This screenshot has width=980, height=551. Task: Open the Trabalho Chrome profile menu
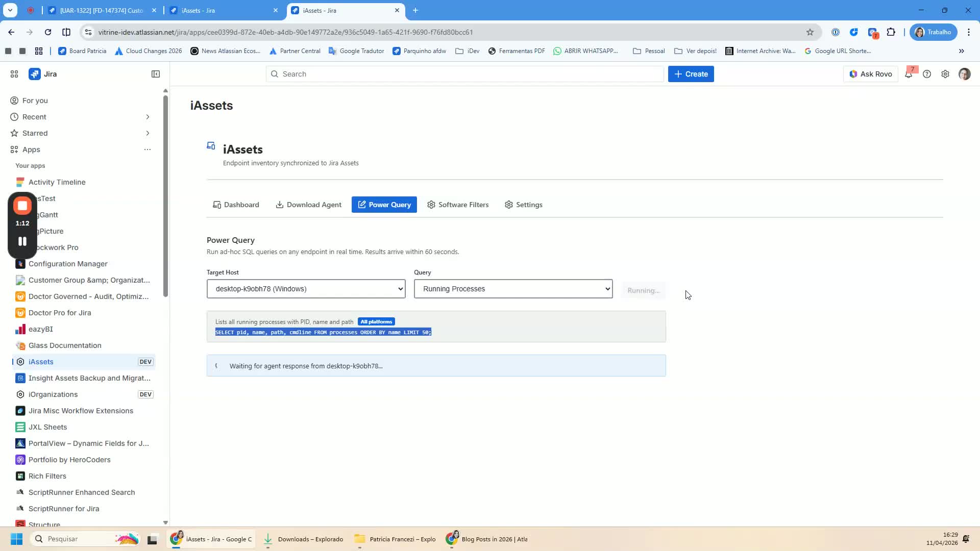tap(933, 32)
